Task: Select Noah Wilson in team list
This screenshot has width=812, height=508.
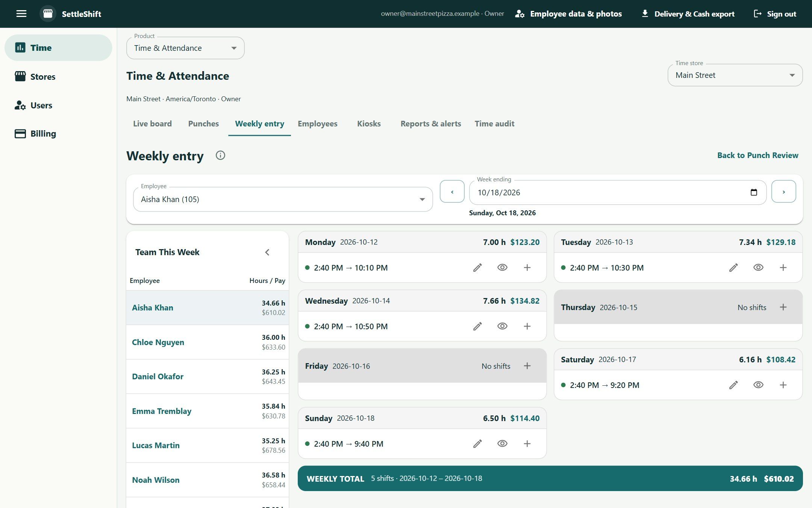Action: (x=208, y=480)
